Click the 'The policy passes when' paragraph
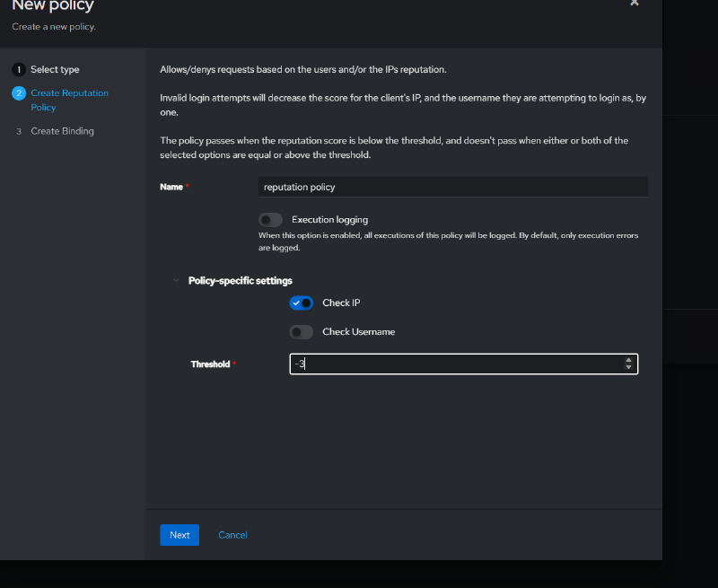Image resolution: width=718 pixels, height=588 pixels. 394,147
